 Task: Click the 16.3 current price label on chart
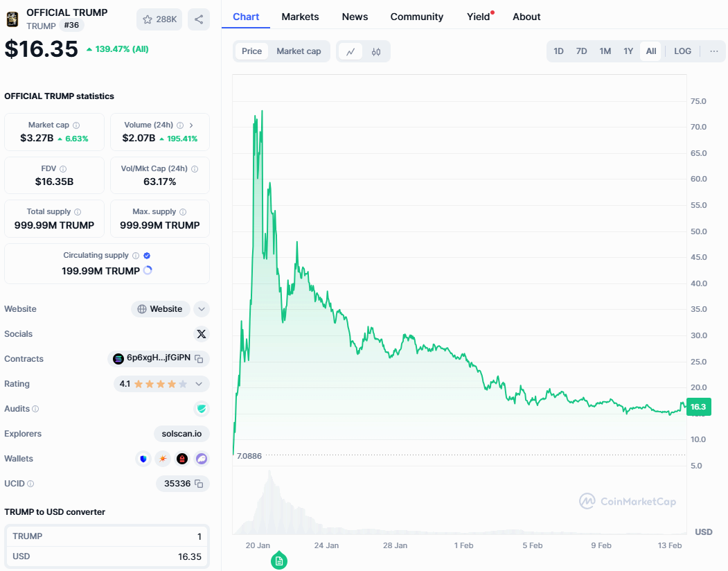(698, 407)
